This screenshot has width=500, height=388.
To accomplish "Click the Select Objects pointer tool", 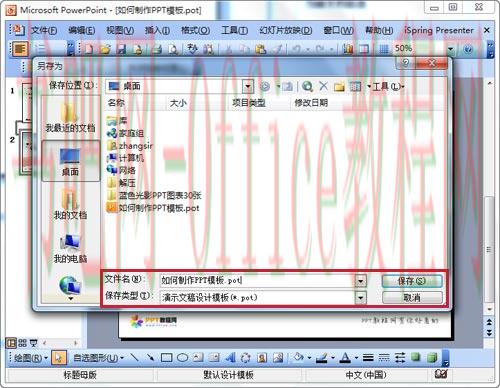I will click(x=59, y=358).
